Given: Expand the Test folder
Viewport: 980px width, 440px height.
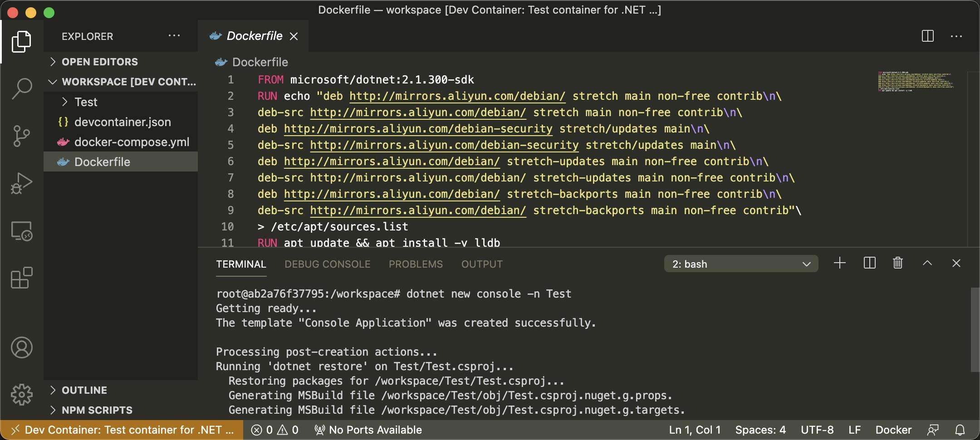Looking at the screenshot, I should point(121,102).
